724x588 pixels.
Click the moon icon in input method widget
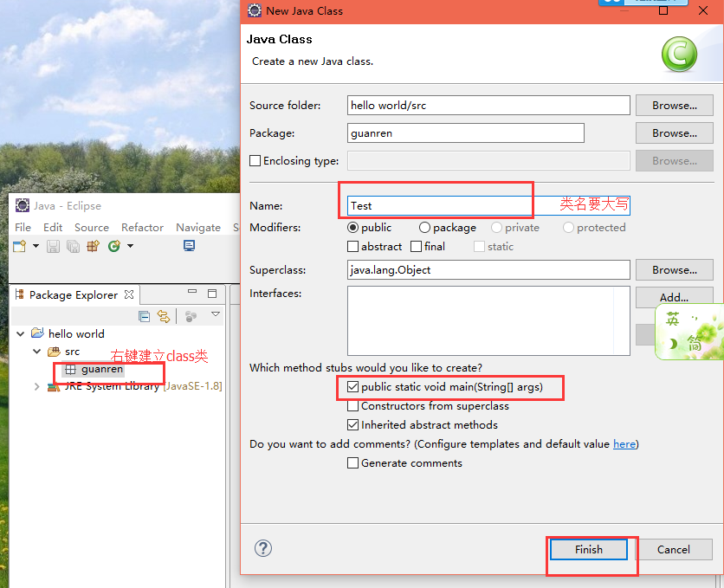[673, 344]
